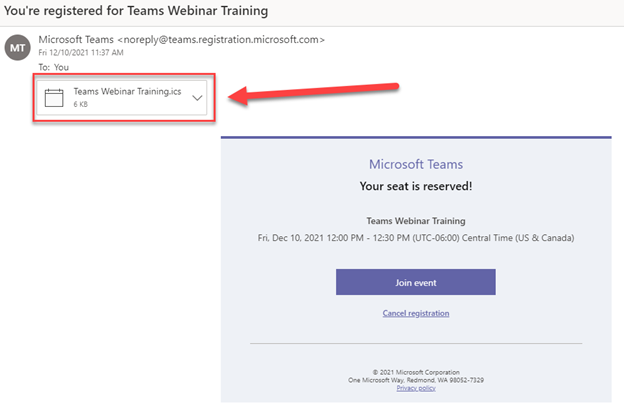
Task: Click the event date and time line
Action: tap(415, 238)
